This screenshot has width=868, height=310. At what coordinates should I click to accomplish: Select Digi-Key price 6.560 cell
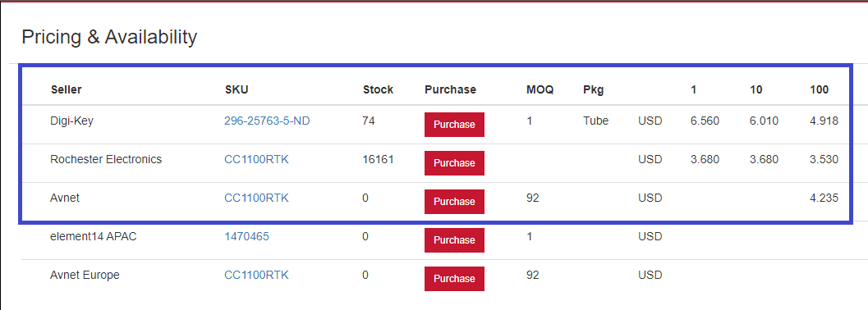(x=705, y=121)
